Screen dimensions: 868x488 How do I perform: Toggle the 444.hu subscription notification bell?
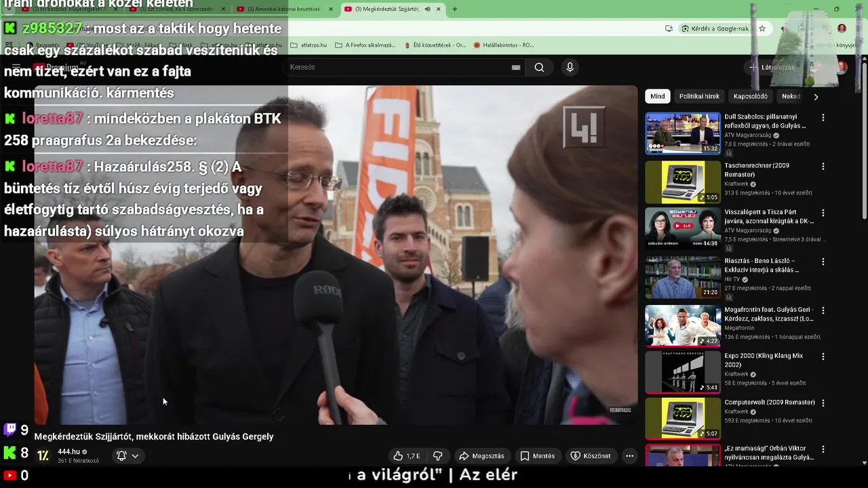[121, 455]
